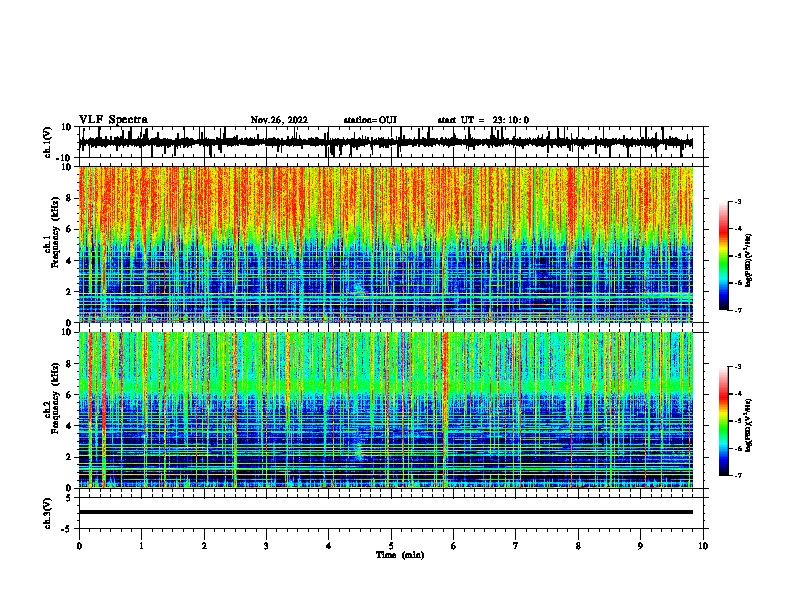Click the 'Time (min)' axis label
The width and height of the screenshot is (792, 612).
point(400,555)
